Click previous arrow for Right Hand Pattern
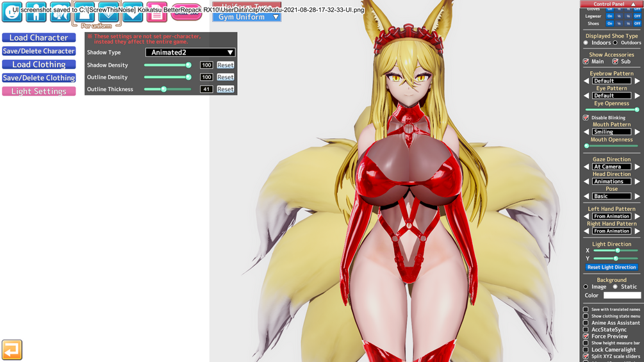The width and height of the screenshot is (644, 362). tap(586, 231)
